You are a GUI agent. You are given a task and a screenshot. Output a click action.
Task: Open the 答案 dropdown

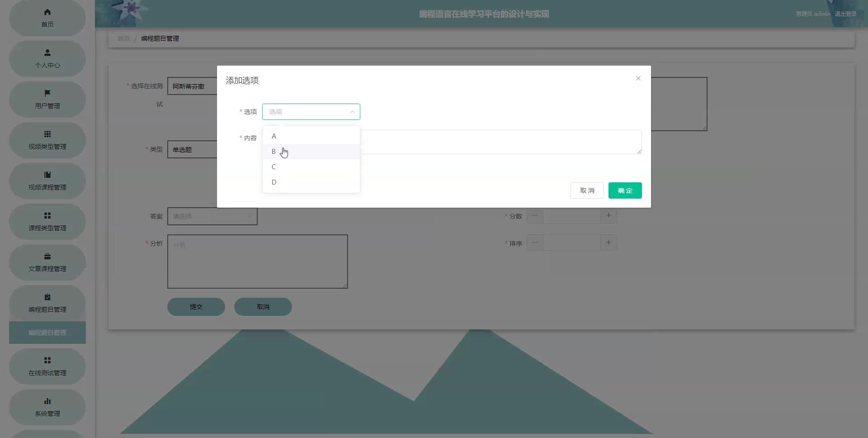212,216
